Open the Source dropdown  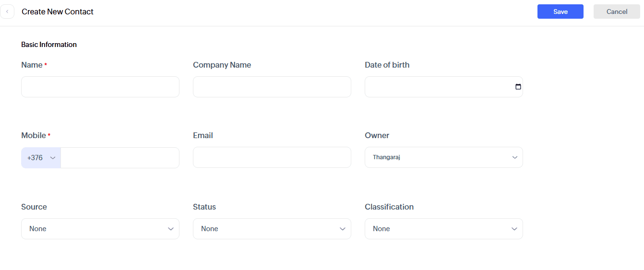pyautogui.click(x=100, y=229)
